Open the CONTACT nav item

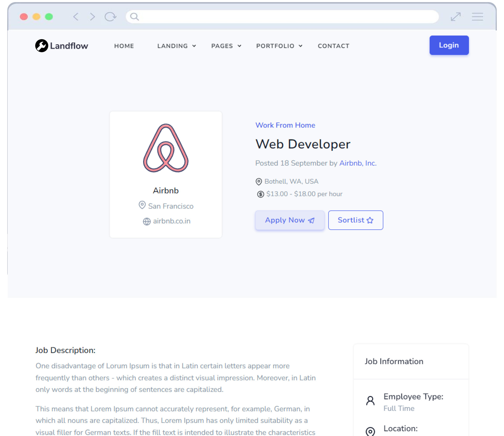click(x=334, y=46)
